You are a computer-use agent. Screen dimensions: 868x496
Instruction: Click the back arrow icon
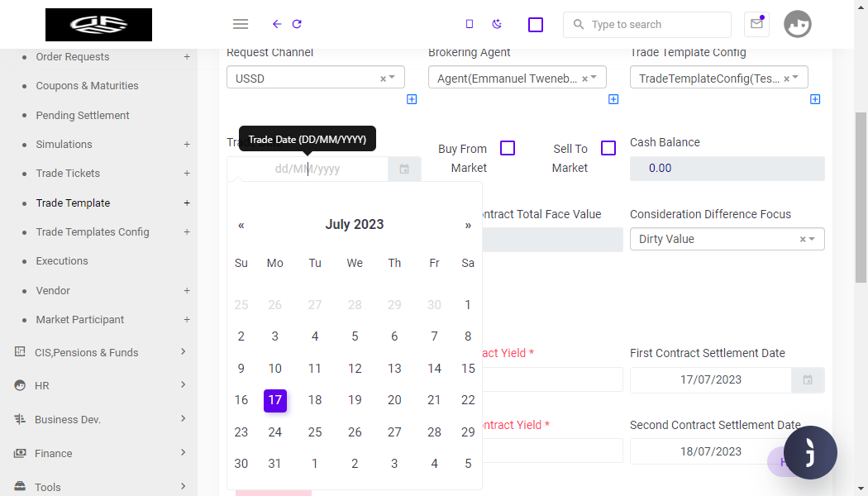(x=277, y=24)
